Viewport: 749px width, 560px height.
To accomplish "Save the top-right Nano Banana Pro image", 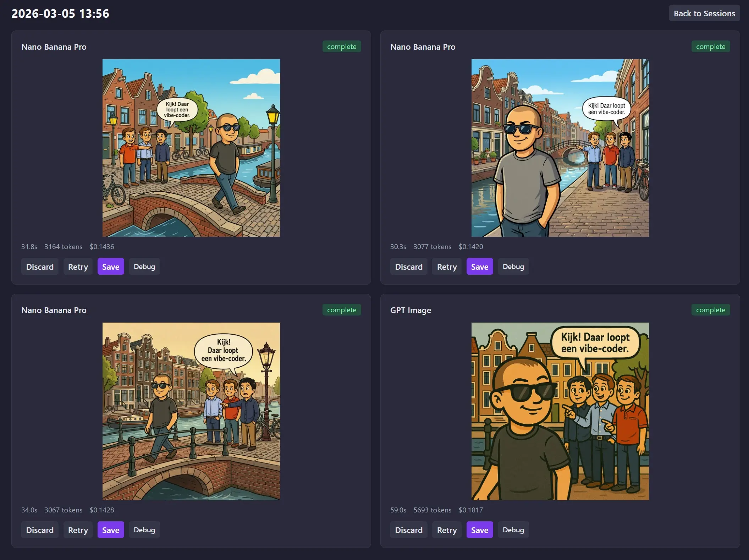I will pos(479,267).
